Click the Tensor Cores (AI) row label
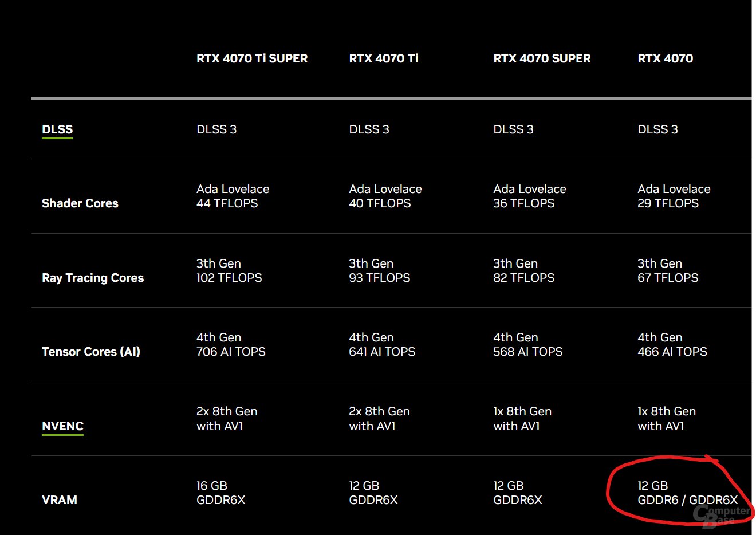This screenshot has height=535, width=756. coord(91,352)
